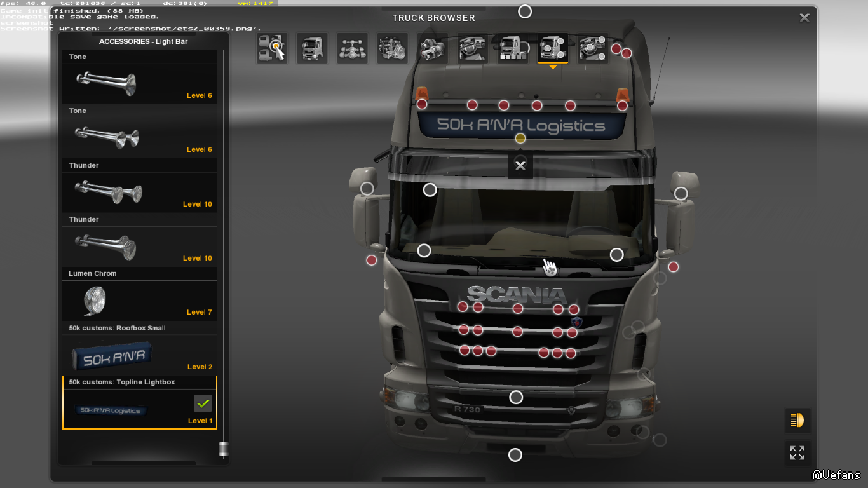
Task: Select white slot at top of cab roof
Action: (x=525, y=11)
